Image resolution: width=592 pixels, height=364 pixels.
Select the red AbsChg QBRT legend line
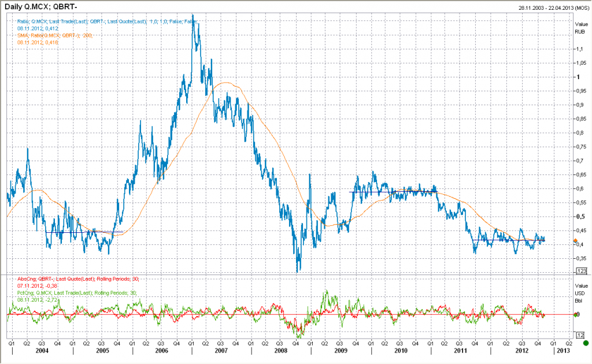coord(78,278)
